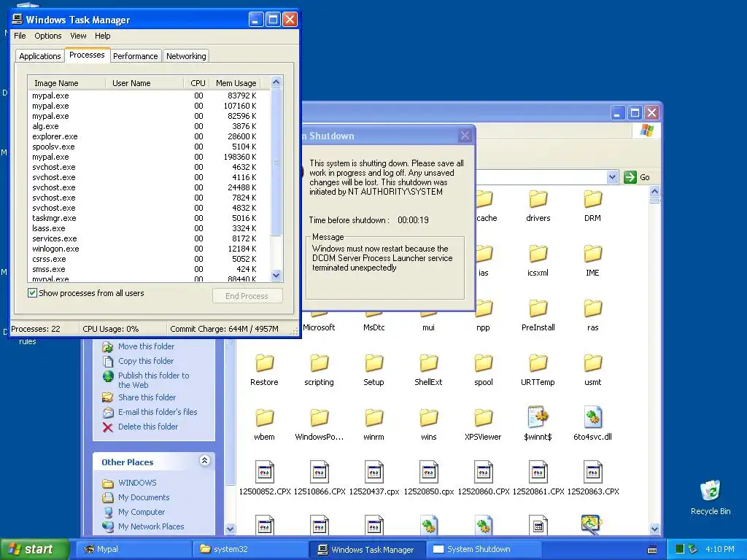Image resolution: width=747 pixels, height=560 pixels.
Task: Switch to system32 taskbar button
Action: coord(251,549)
